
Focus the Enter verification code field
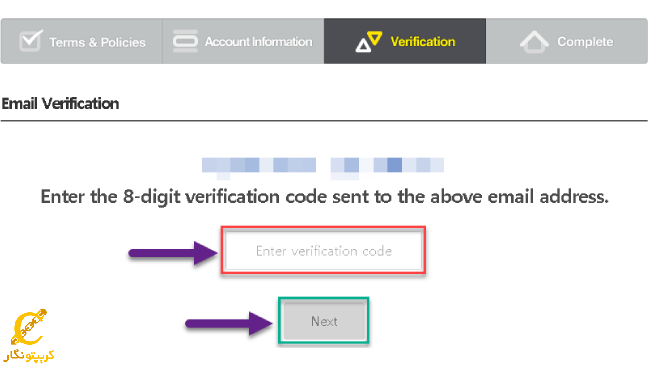tap(324, 251)
